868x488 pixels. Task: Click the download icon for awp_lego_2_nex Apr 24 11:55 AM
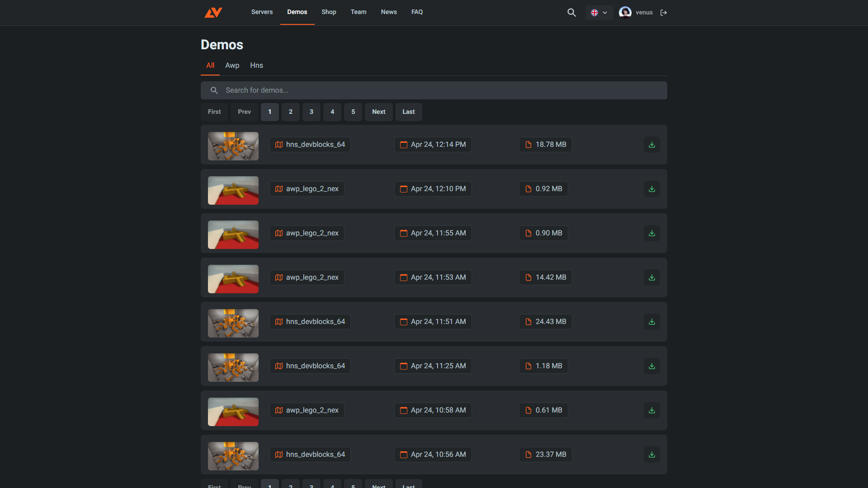[651, 233]
